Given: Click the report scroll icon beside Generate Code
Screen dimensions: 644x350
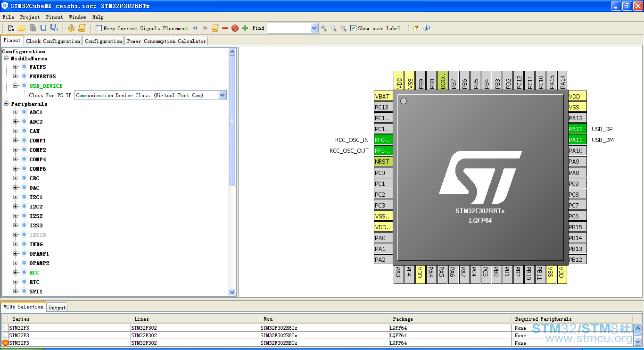Looking at the screenshot, I should click(82, 28).
